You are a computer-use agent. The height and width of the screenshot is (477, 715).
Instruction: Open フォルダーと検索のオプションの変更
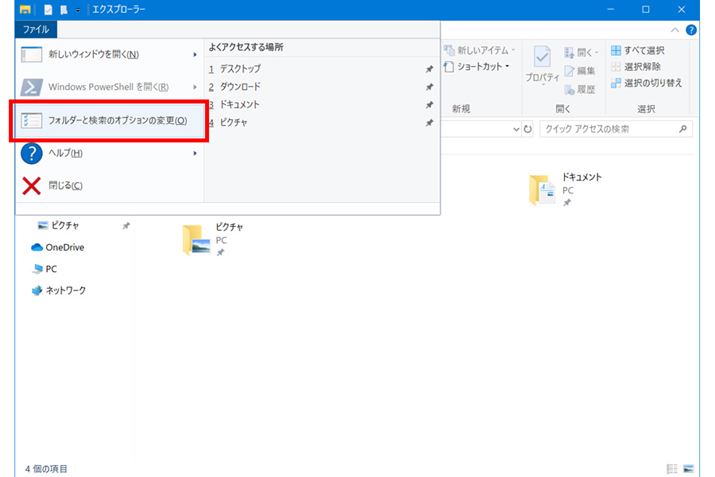tap(109, 120)
